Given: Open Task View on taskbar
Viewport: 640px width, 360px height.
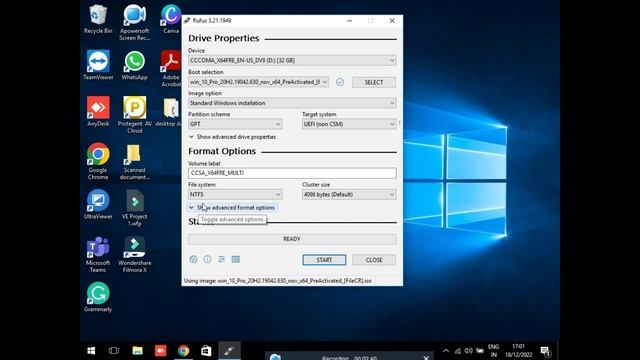Looking at the screenshot, I should 114,351.
